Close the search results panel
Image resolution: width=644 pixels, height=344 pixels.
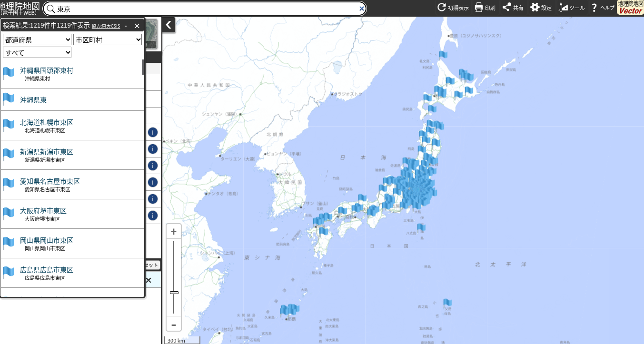137,26
